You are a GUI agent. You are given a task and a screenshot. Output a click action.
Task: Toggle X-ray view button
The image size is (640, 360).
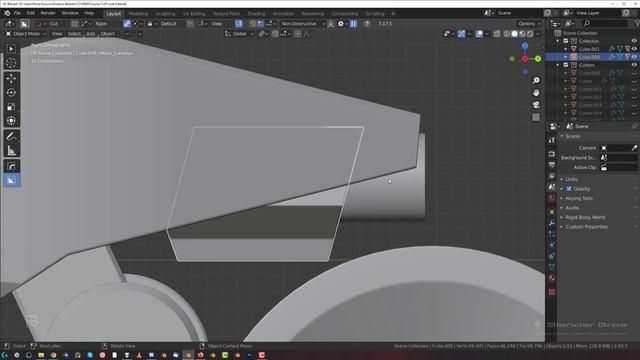(x=497, y=34)
